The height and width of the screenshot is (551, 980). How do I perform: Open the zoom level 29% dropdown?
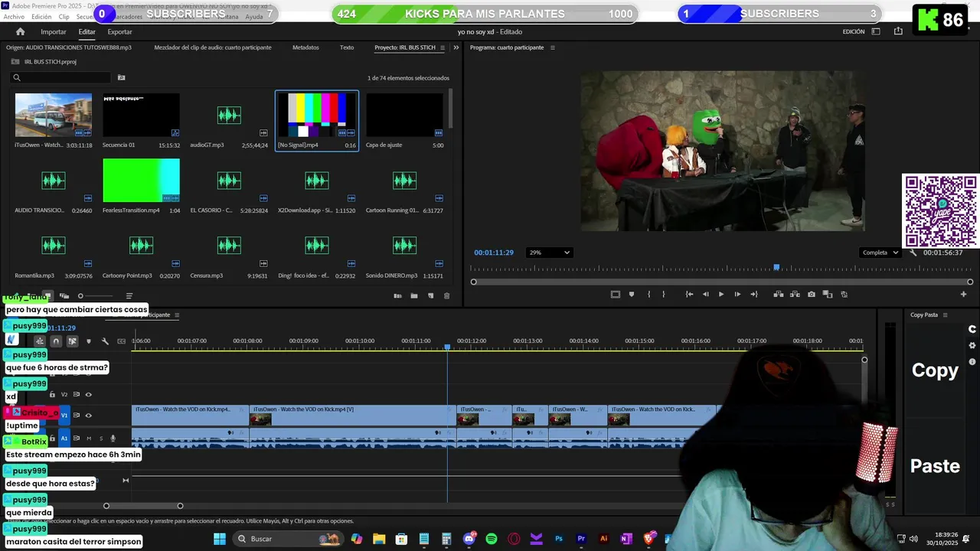(x=549, y=253)
